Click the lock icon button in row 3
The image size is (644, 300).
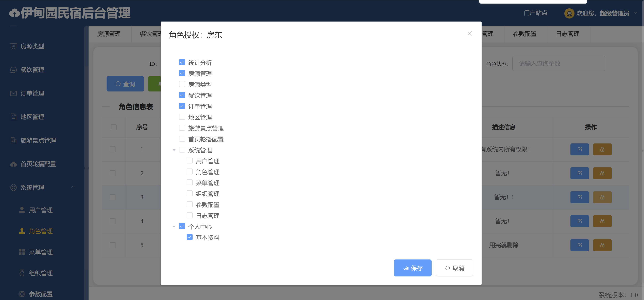point(602,197)
